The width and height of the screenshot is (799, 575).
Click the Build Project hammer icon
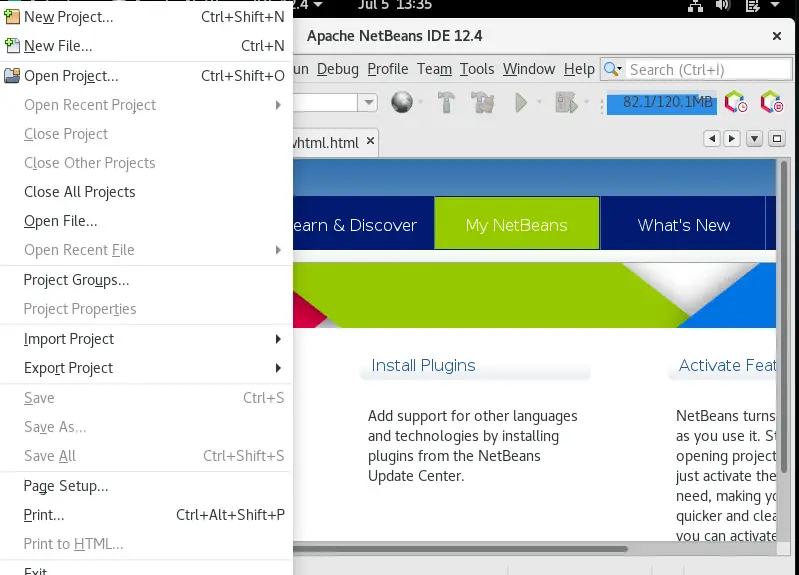coord(446,102)
